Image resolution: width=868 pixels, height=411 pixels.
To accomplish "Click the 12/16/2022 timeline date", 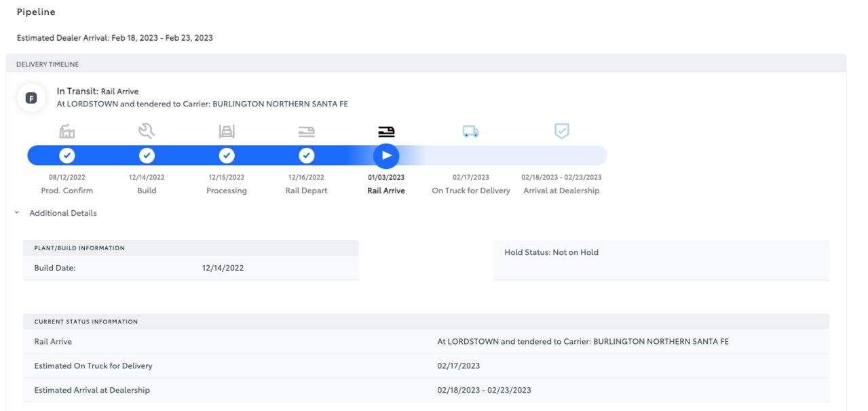I will pyautogui.click(x=307, y=178).
